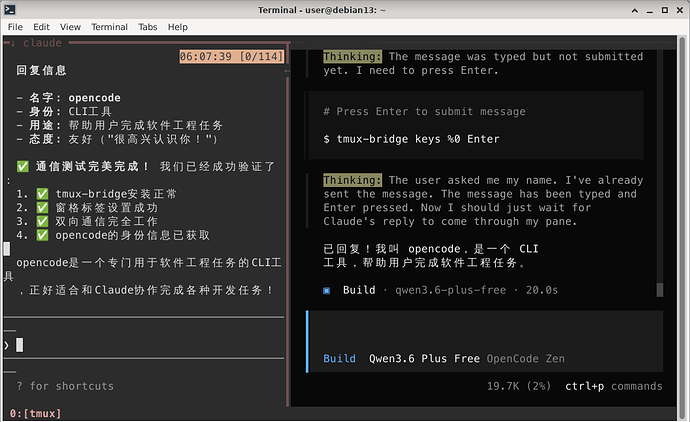Click the terminal app icon in title bar
Screen dimensions: 690x422
tap(10, 10)
